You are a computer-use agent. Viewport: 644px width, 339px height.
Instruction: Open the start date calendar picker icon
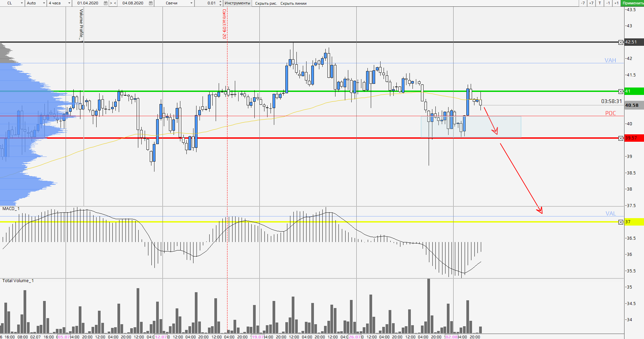[x=106, y=3]
